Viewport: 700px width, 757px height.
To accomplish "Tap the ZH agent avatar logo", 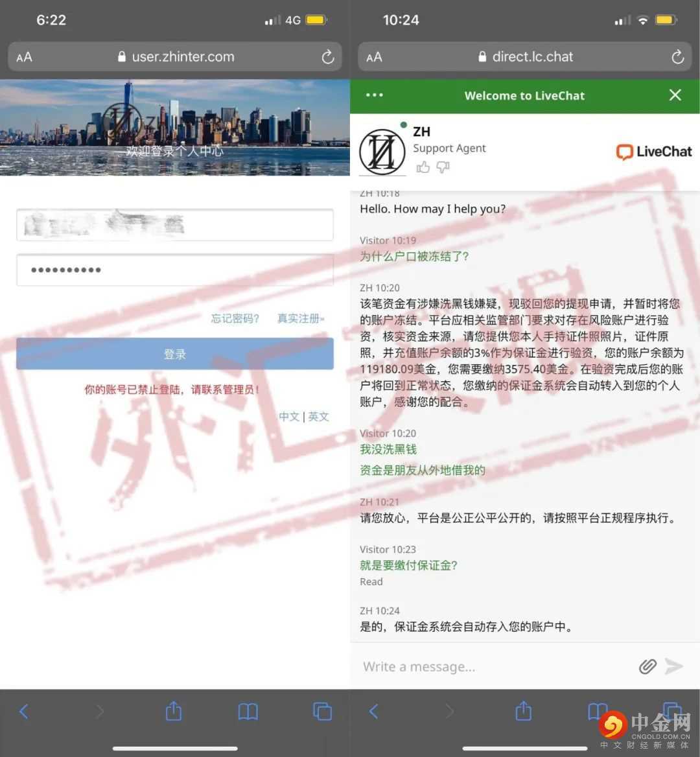I will click(382, 150).
